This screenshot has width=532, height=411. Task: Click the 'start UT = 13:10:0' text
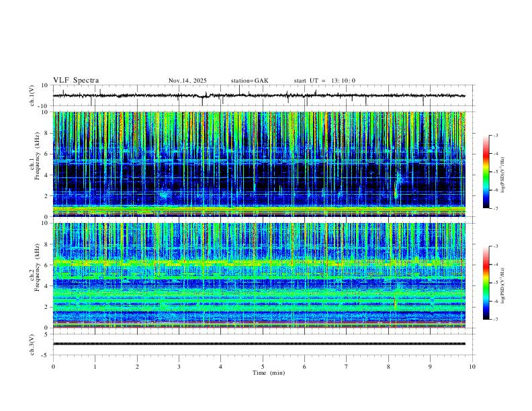pyautogui.click(x=324, y=81)
